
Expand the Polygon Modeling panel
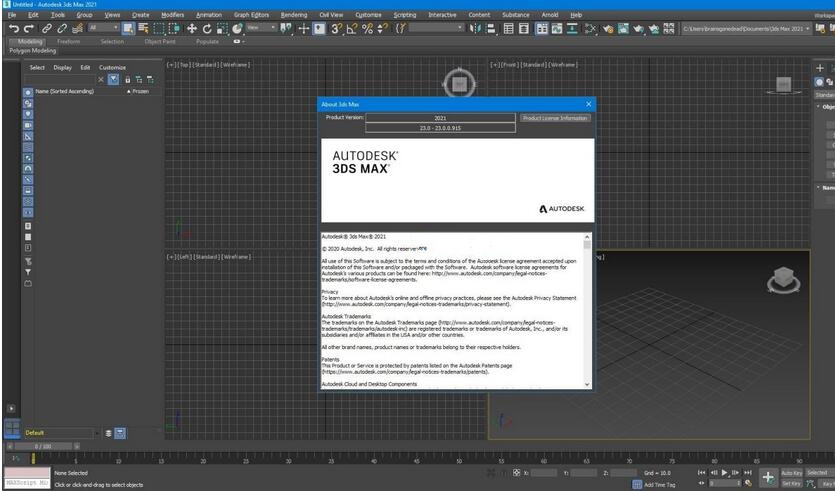(32, 51)
